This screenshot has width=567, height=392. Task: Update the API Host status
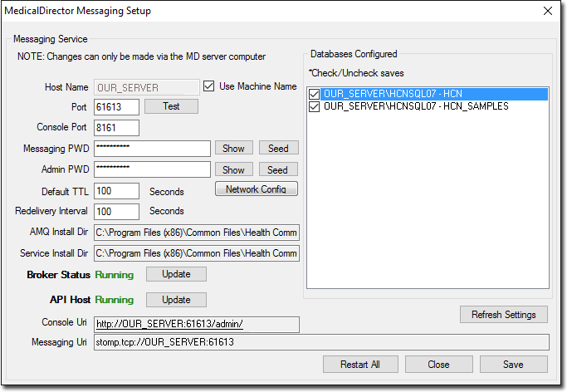pyautogui.click(x=176, y=299)
